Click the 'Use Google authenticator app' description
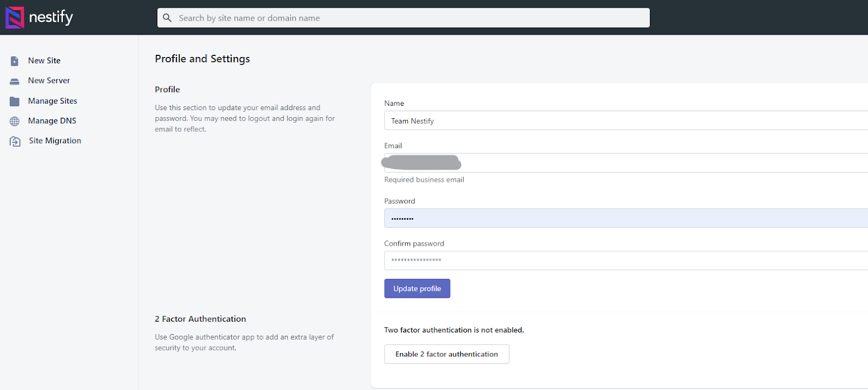This screenshot has width=868, height=390. [x=244, y=342]
